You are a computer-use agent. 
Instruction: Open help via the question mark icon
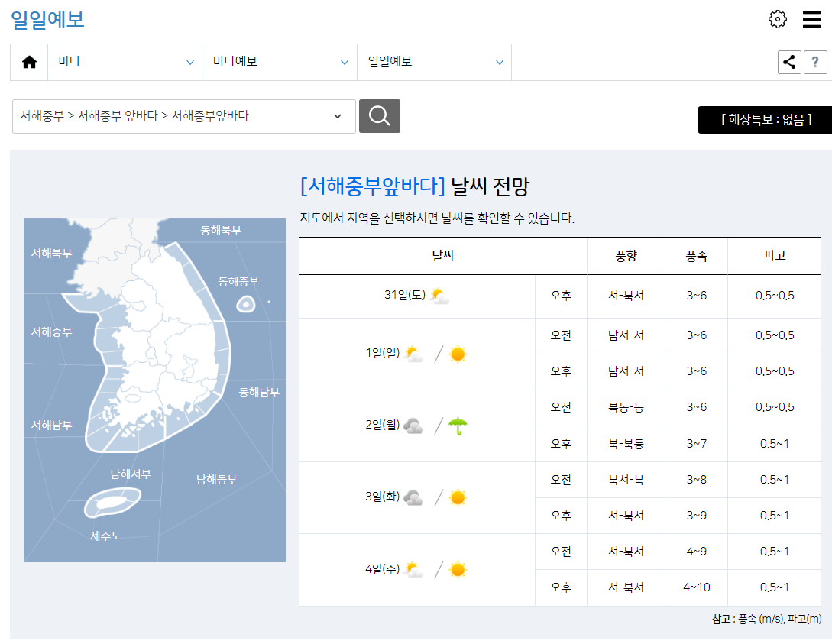pos(815,62)
